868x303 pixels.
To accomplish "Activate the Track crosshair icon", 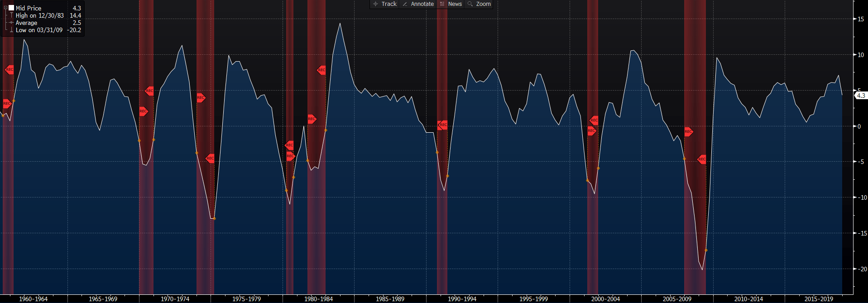I will pos(375,4).
